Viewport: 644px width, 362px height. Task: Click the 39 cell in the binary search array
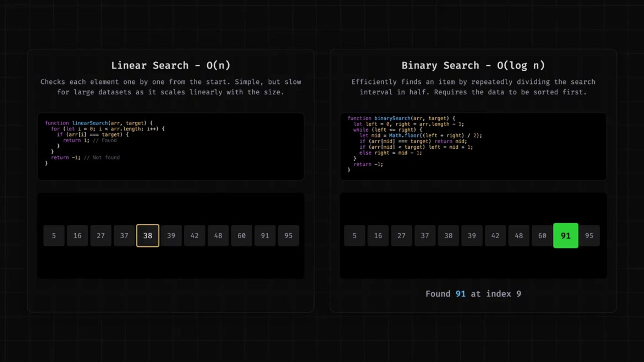click(472, 235)
